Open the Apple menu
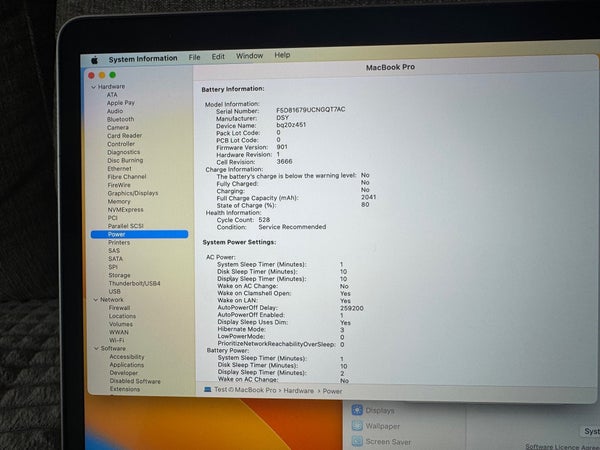The width and height of the screenshot is (600, 450). click(95, 60)
